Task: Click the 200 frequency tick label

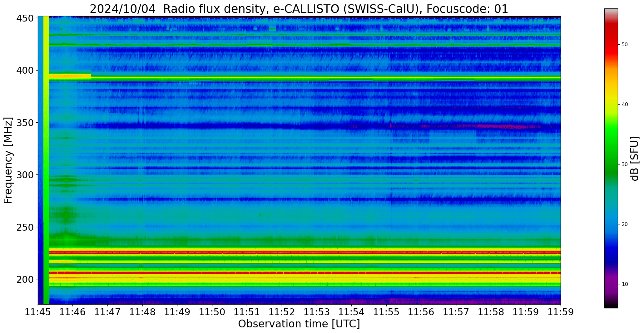Action: (25, 279)
